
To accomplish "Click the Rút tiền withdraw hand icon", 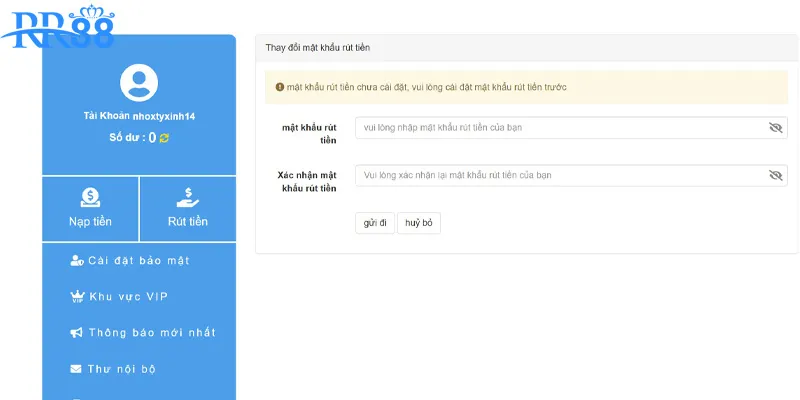I will [188, 198].
